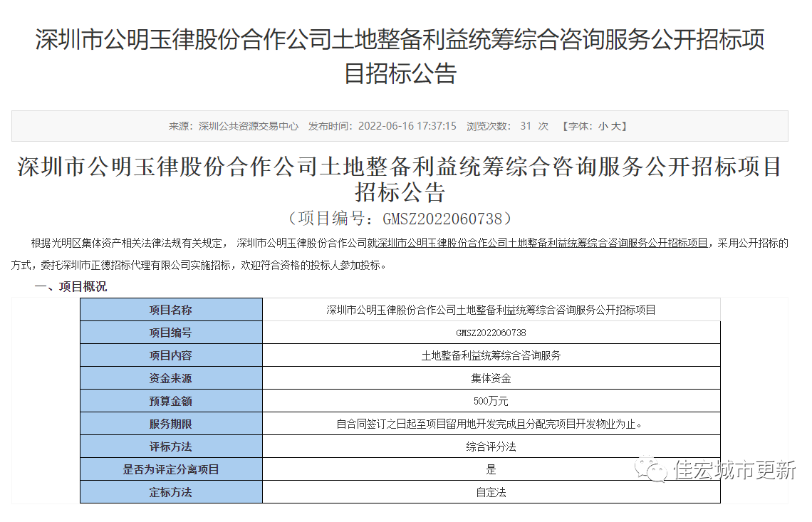Click the 自定法 award method cell

pyautogui.click(x=491, y=492)
